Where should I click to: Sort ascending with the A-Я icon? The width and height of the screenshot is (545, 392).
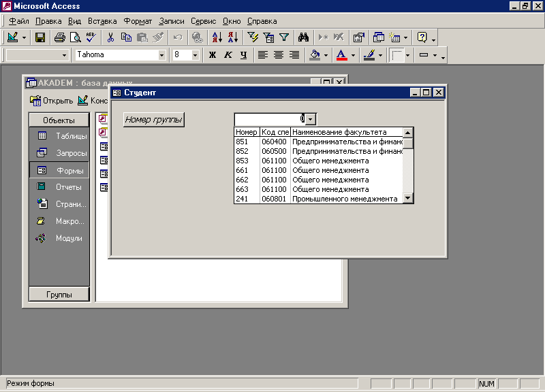click(217, 37)
